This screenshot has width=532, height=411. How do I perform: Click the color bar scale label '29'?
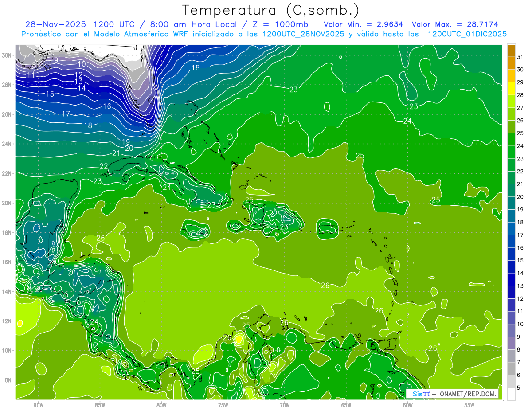(520, 82)
